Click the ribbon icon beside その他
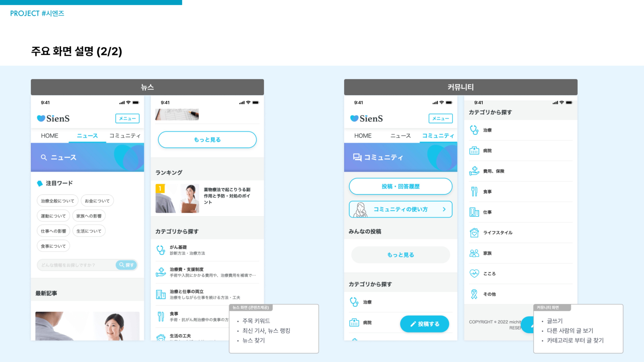This screenshot has height=362, width=644. coord(474,294)
